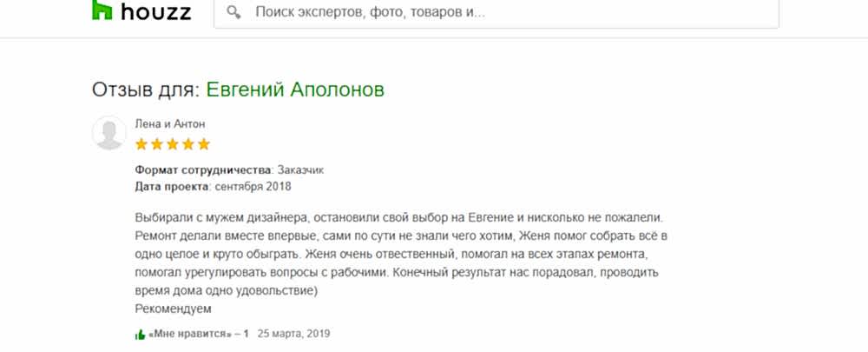The height and width of the screenshot is (352, 868).
Task: Click the review date 25 марта, 2019
Action: [294, 334]
